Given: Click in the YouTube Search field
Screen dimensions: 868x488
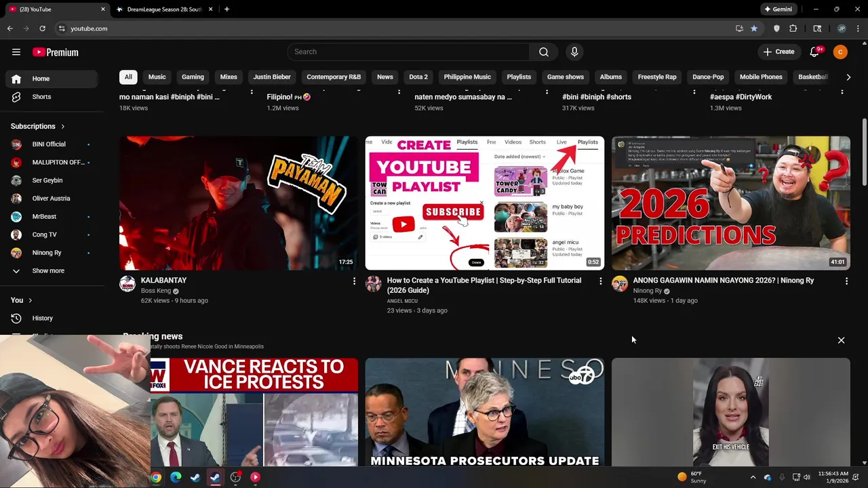Looking at the screenshot, I should 408,52.
